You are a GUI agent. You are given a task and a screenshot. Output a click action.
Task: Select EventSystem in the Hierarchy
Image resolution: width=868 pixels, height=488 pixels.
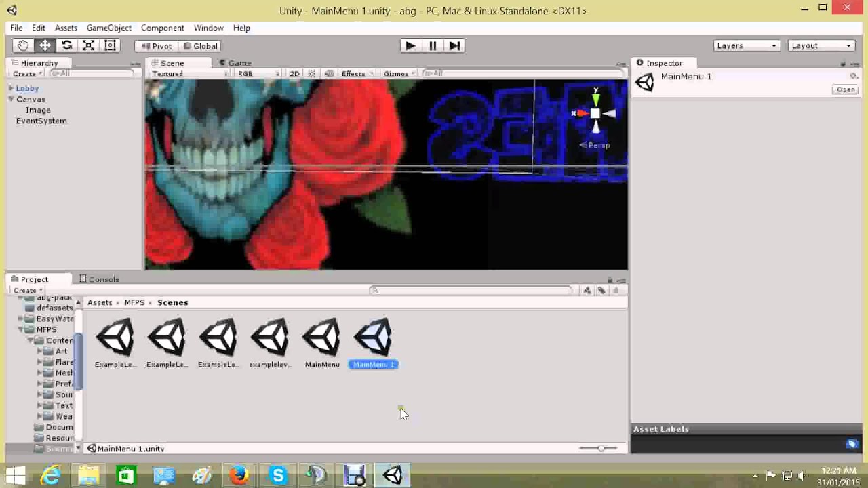tap(41, 121)
